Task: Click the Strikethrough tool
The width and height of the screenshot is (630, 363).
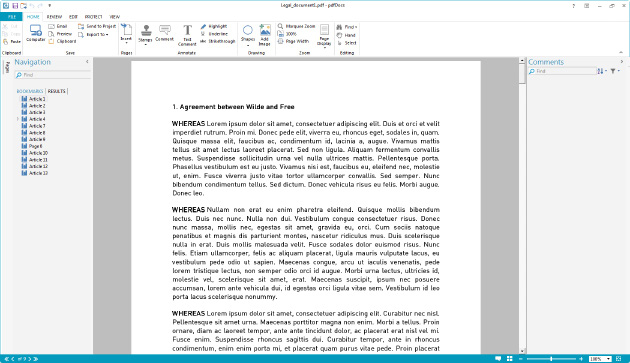Action: coord(217,41)
